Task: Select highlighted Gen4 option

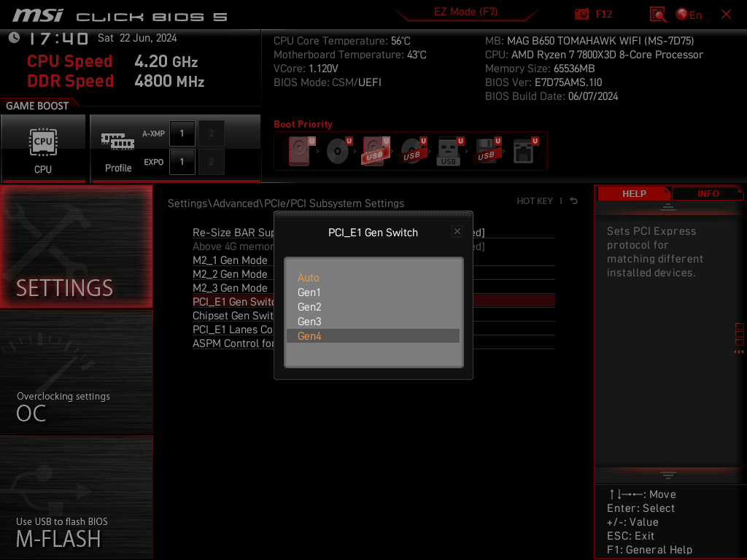Action: click(x=373, y=336)
